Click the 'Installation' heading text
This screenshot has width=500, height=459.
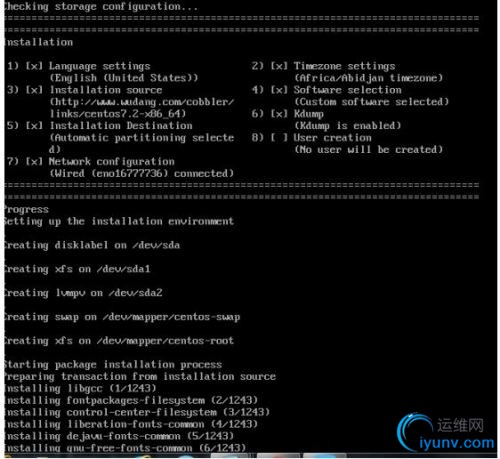pyautogui.click(x=39, y=42)
